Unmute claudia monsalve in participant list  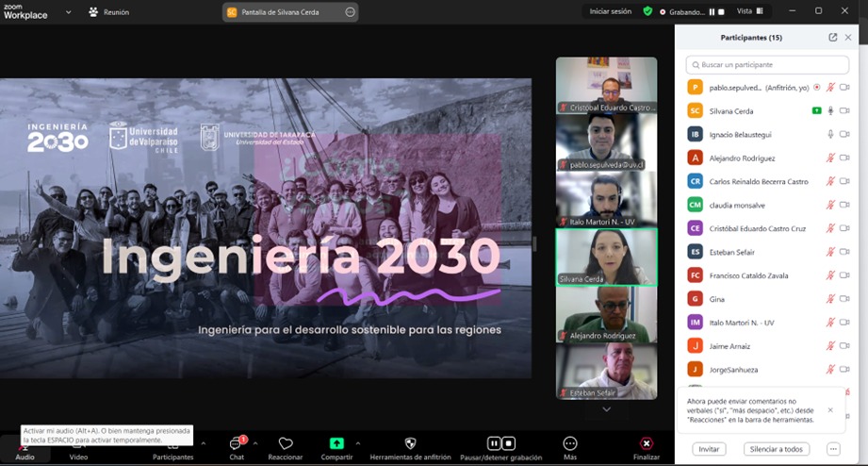pyautogui.click(x=830, y=205)
